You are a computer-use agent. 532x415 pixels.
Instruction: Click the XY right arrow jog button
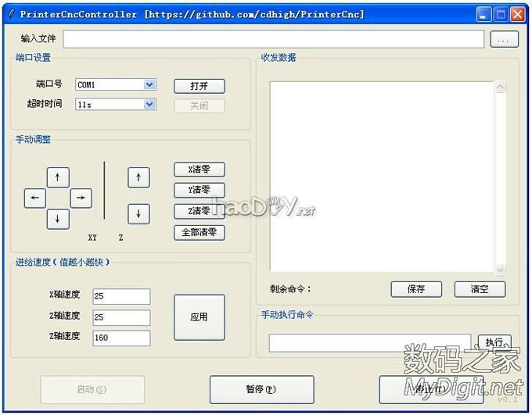81,199
